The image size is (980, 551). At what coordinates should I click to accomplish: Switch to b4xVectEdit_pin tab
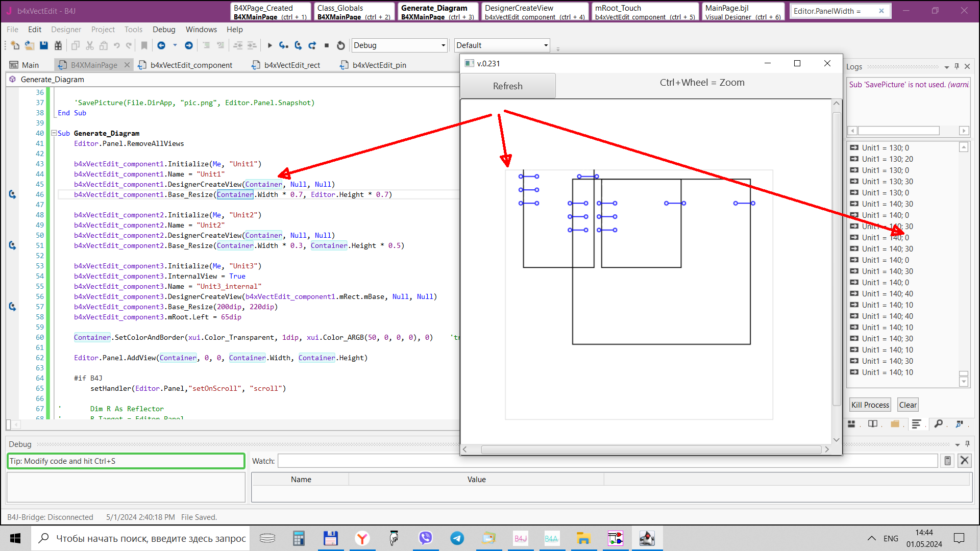(374, 65)
